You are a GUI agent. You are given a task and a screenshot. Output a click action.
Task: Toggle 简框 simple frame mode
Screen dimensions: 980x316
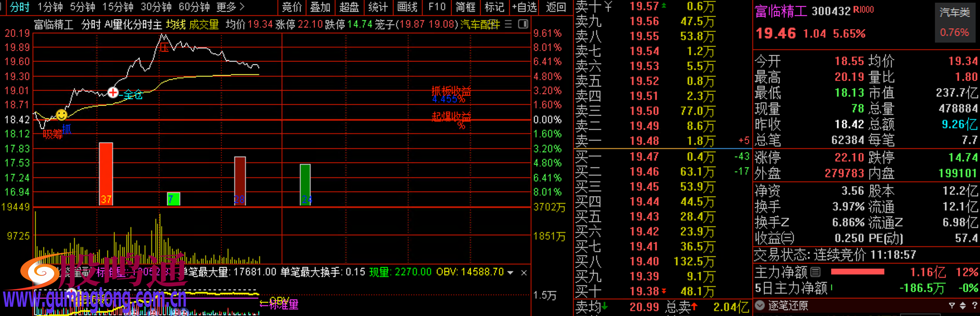coord(465,7)
